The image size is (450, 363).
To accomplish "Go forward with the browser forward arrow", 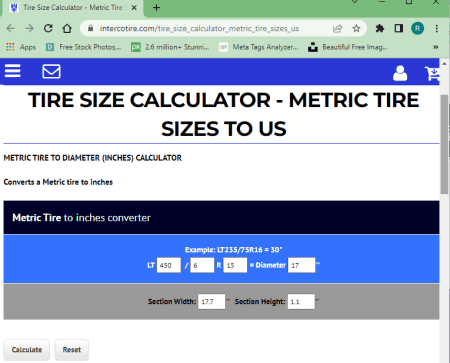I will (29, 28).
